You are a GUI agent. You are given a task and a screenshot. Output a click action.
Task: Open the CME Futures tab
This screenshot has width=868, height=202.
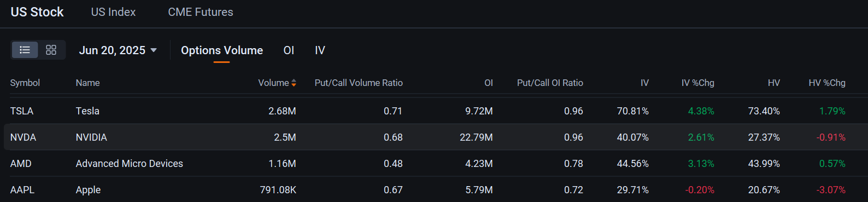[x=201, y=12]
